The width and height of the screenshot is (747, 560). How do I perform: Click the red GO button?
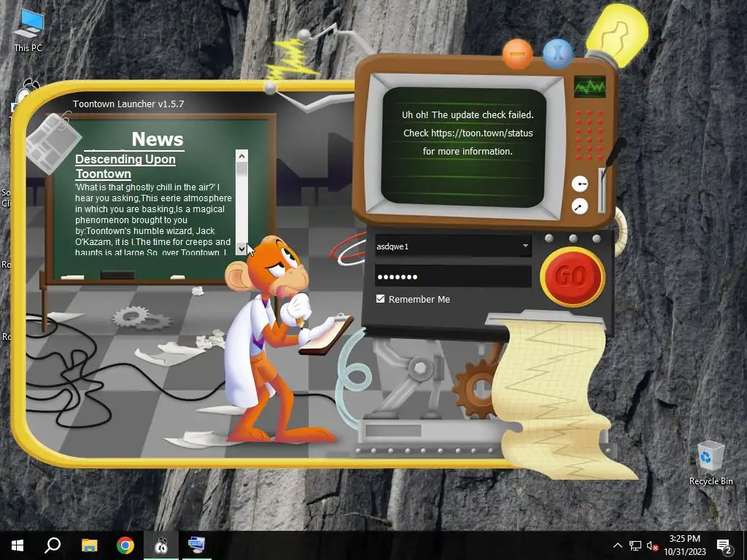tap(573, 276)
